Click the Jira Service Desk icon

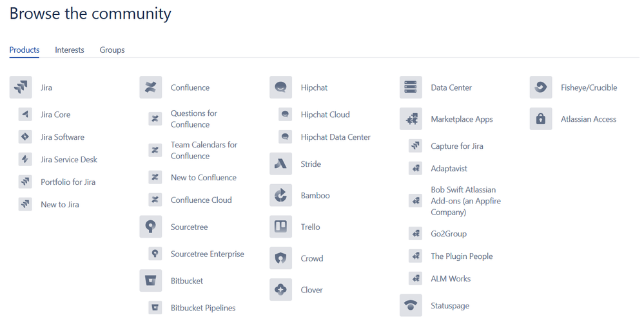pyautogui.click(x=25, y=159)
